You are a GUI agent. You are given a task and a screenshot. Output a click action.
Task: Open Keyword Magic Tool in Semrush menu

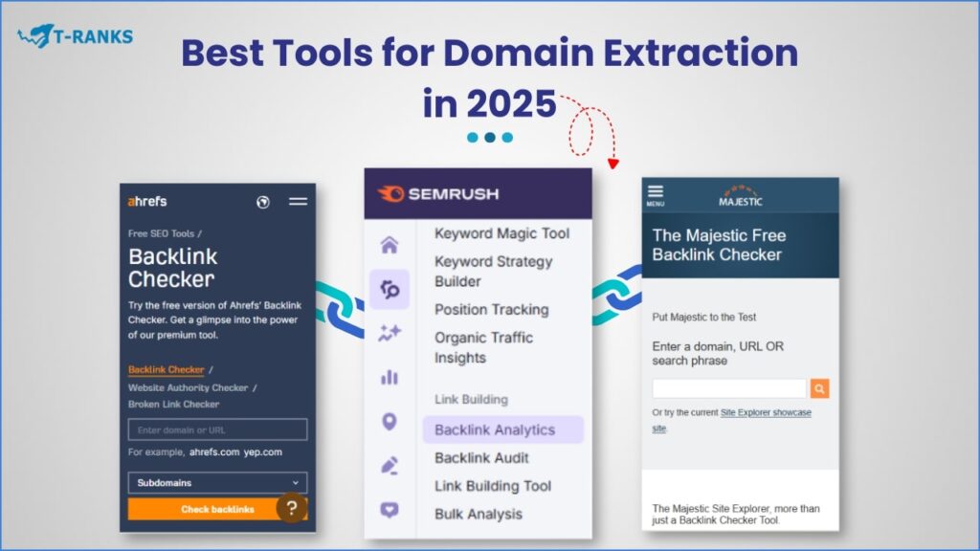point(501,233)
